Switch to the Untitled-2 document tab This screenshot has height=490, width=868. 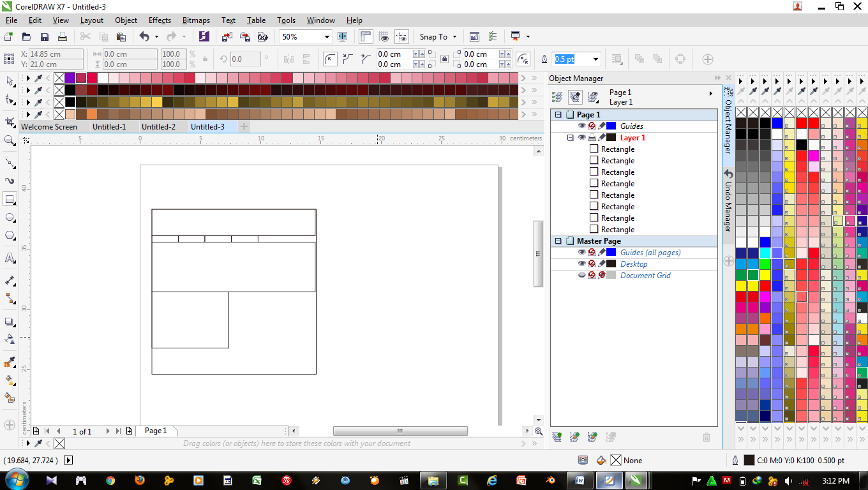click(x=159, y=126)
